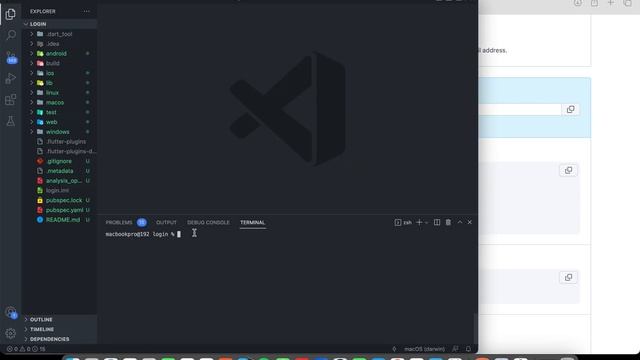
Task: Expand the android folder
Action: pyautogui.click(x=59, y=53)
